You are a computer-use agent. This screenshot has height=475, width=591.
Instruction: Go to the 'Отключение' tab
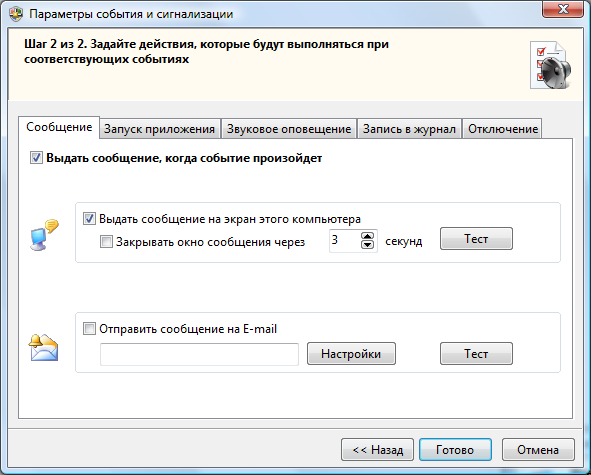502,129
